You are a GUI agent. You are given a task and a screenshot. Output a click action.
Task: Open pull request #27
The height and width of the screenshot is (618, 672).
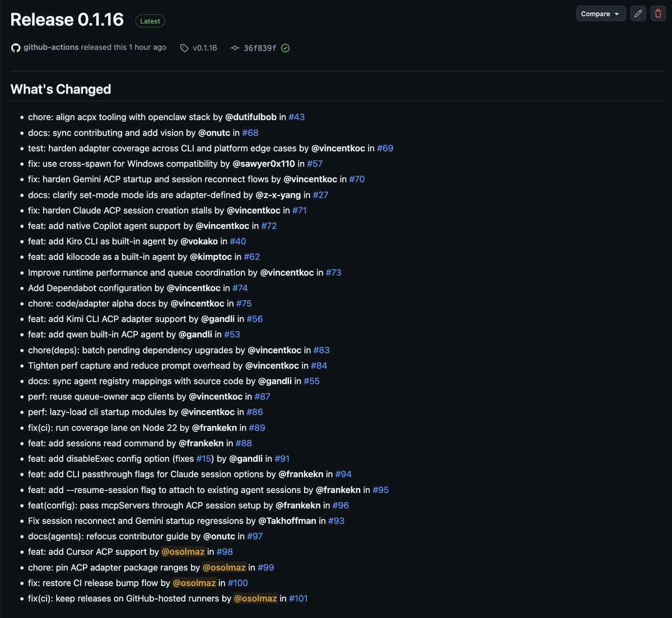pyautogui.click(x=320, y=195)
